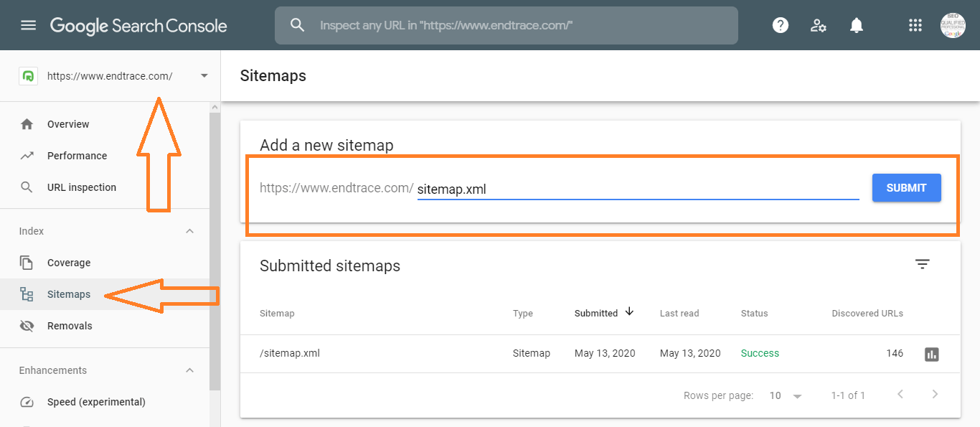This screenshot has width=980, height=427.
Task: Click the endtrace property favicon
Action: pyautogui.click(x=28, y=76)
